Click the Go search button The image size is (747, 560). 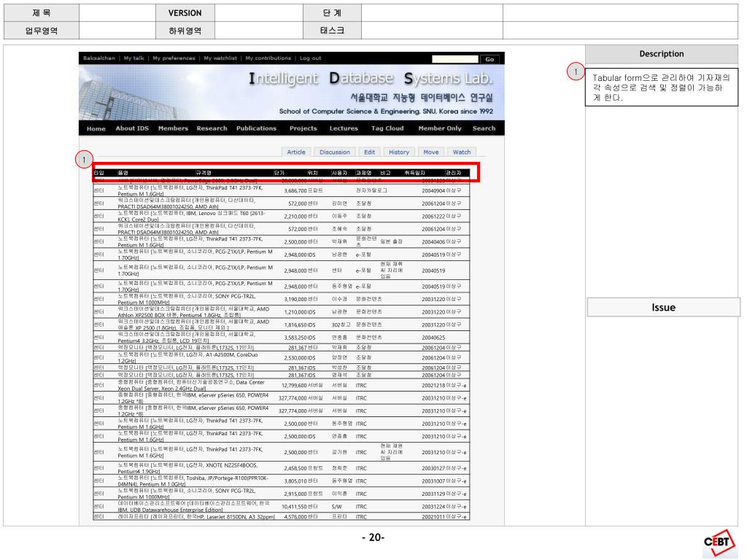[489, 59]
